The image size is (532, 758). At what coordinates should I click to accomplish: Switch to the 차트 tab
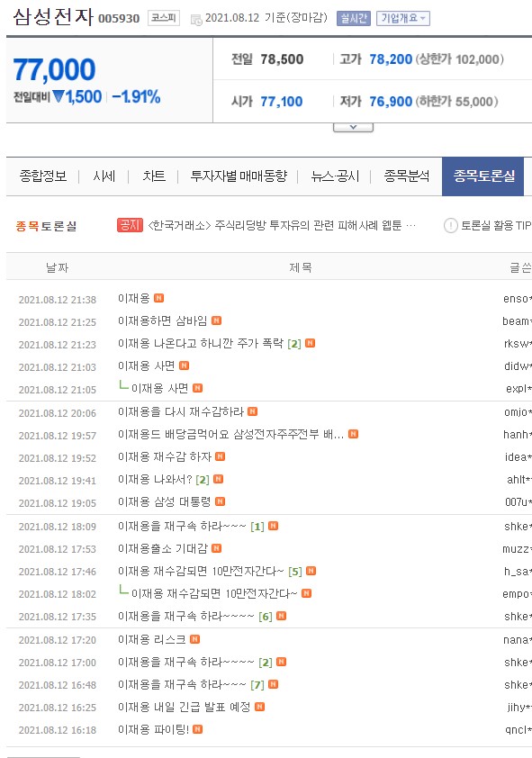[x=154, y=176]
